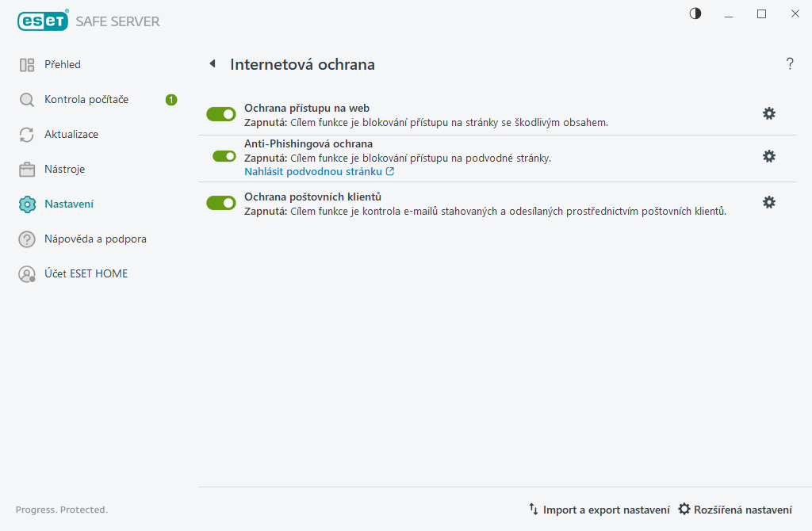The height and width of the screenshot is (531, 812).
Task: Click the notification badge on Kontrola počítače
Action: [171, 100]
